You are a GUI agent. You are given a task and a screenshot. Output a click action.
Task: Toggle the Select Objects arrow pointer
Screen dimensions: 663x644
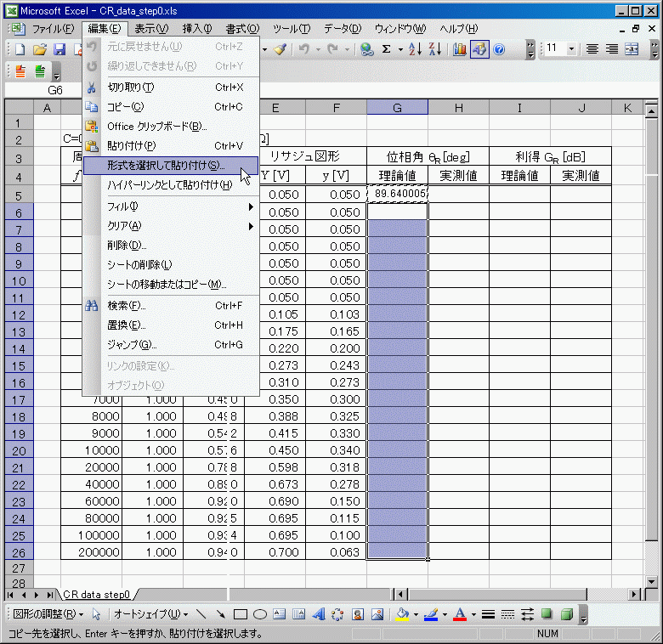coord(96,614)
